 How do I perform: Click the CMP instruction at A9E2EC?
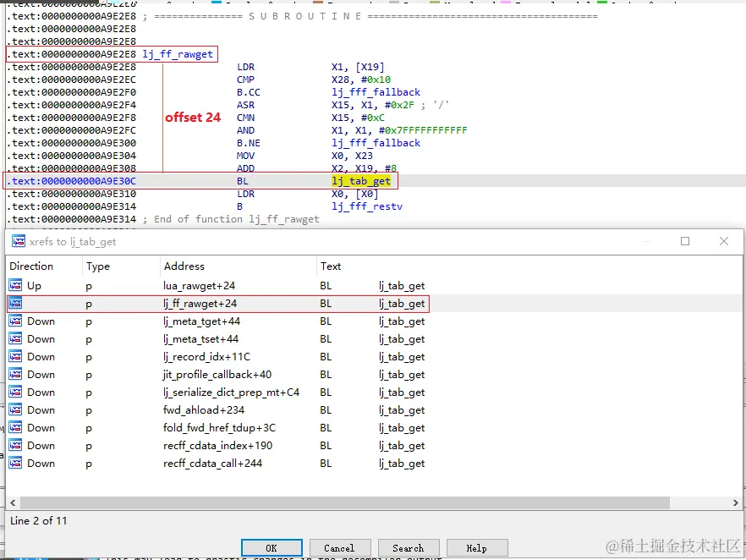pos(245,80)
